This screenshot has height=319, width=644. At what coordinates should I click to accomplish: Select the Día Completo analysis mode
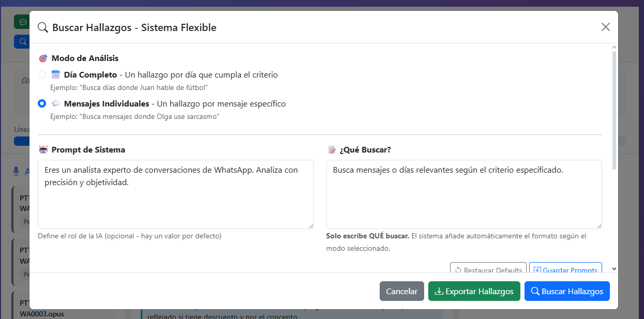point(42,74)
